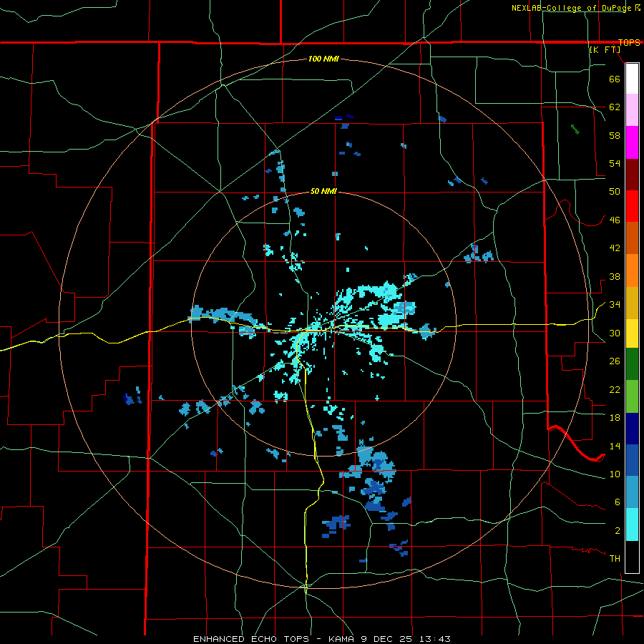
Task: Click the '50 NMI' range ring label
Action: pos(323,191)
